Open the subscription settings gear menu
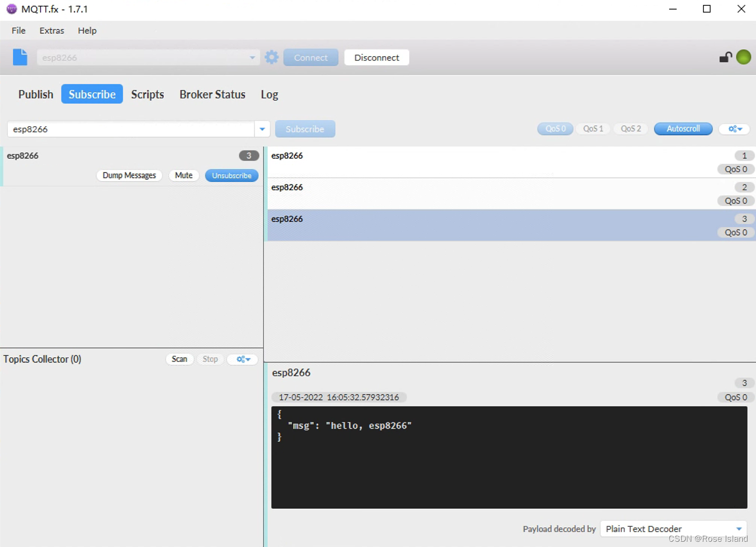 [x=734, y=128]
